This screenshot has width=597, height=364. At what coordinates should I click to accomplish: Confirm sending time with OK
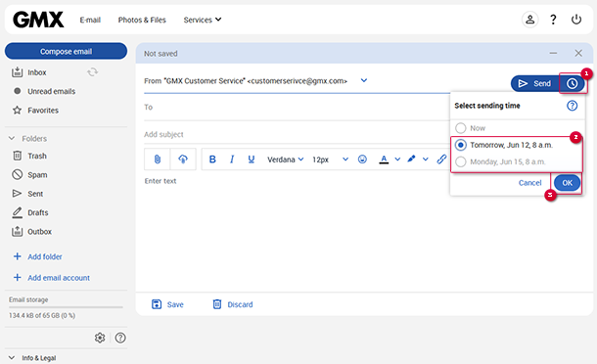click(x=568, y=183)
